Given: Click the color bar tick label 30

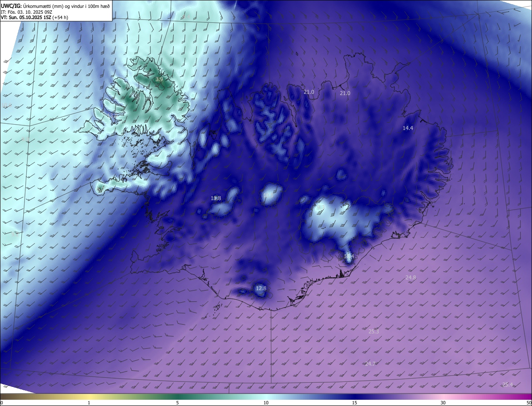Looking at the screenshot, I should pyautogui.click(x=443, y=403).
